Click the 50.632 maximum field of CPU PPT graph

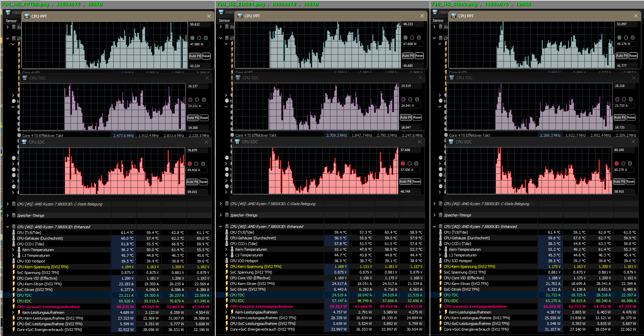tap(200, 25)
